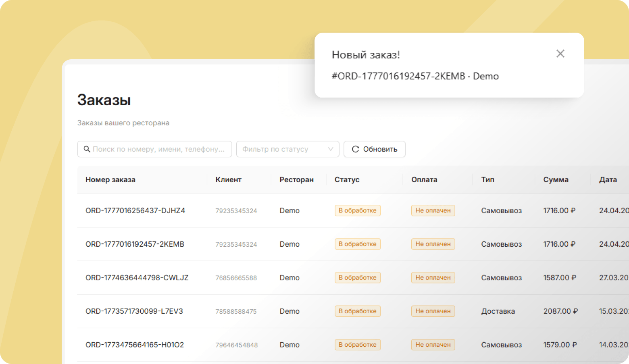Screen dimensions: 629x364
Task: Open order ORD-1777016192457-2KEMB in table
Action: click(135, 244)
